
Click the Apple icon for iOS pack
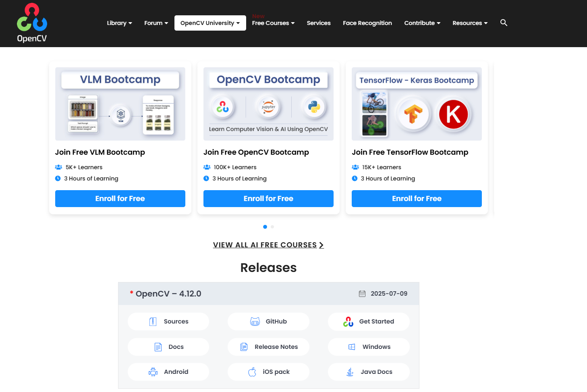pyautogui.click(x=252, y=372)
